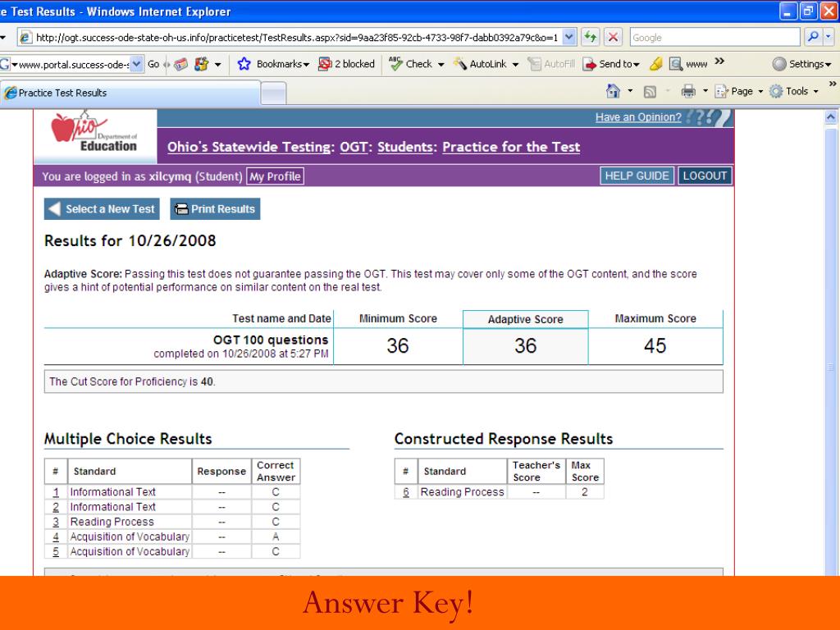Screen dimensions: 840x630
Task: Open Google toolbar Settings menu
Action: (802, 64)
